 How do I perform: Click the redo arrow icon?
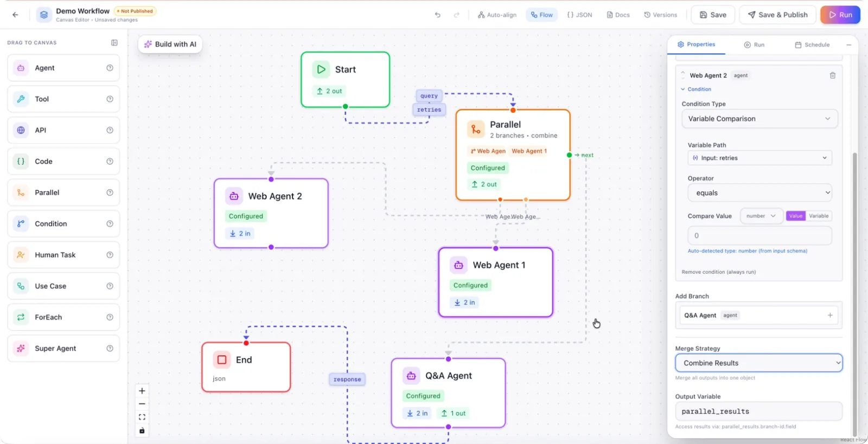[x=457, y=15]
